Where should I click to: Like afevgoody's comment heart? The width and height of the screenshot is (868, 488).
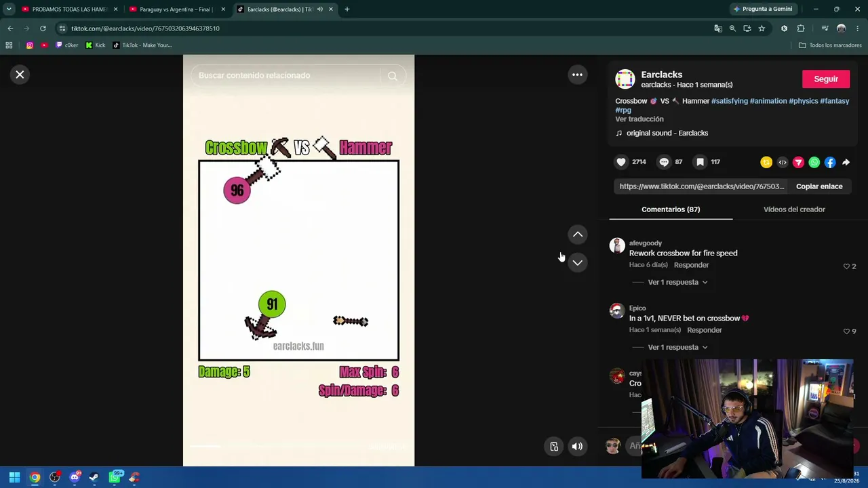click(846, 266)
